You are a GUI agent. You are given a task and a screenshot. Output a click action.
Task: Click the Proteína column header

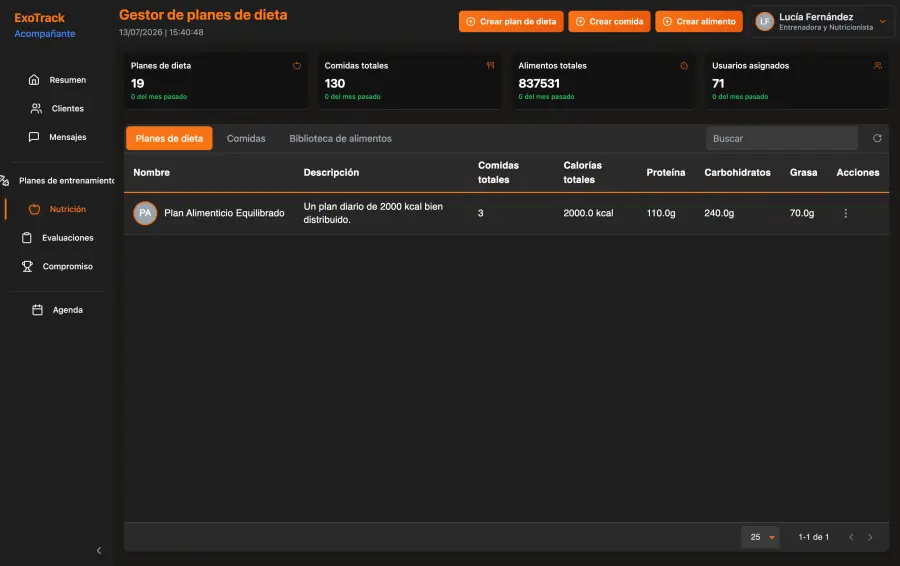(x=666, y=172)
